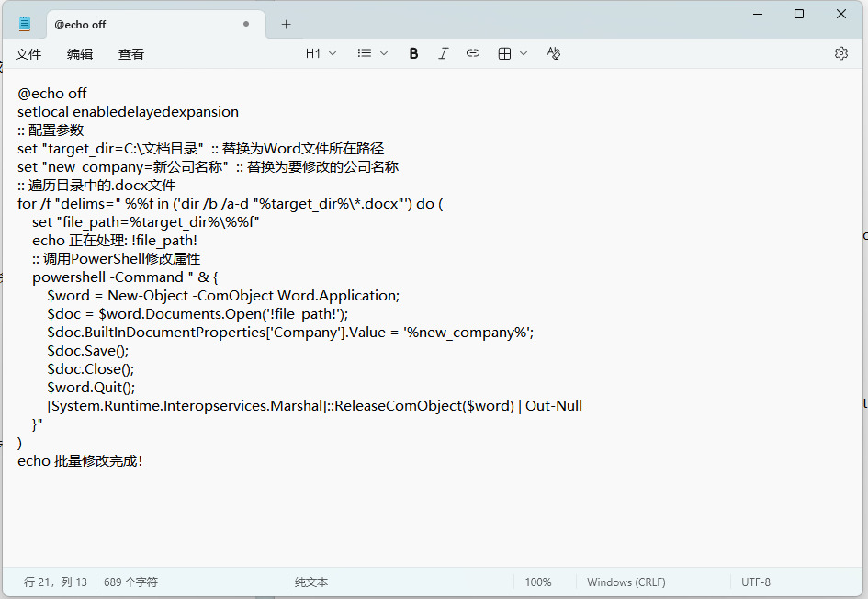The height and width of the screenshot is (599, 868).
Task: Expand the table insert dropdown
Action: click(513, 53)
